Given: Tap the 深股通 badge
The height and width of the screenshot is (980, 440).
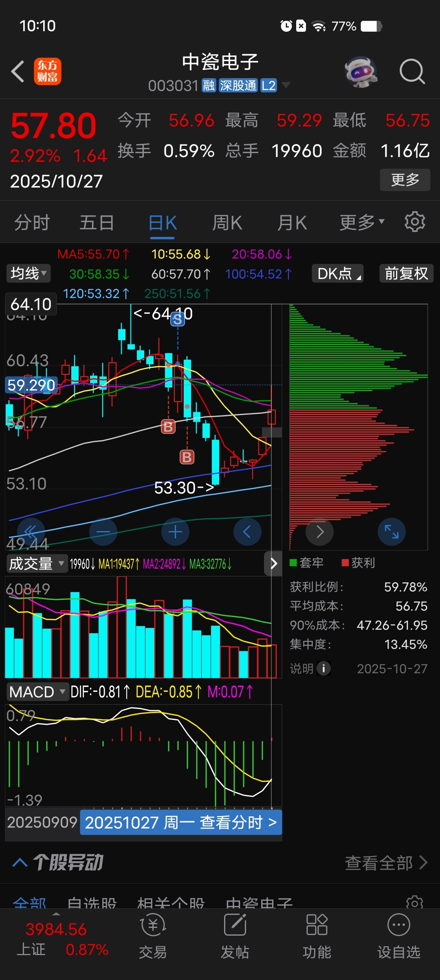Looking at the screenshot, I should click(x=238, y=85).
